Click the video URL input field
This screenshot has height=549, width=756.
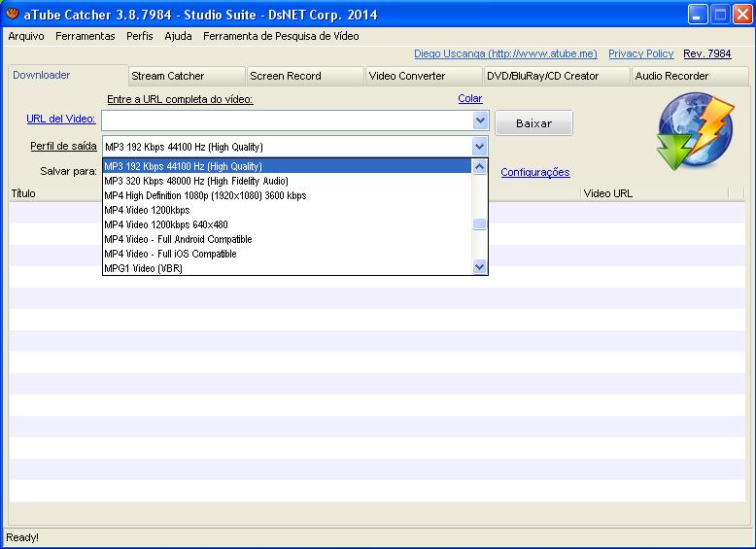tap(287, 120)
